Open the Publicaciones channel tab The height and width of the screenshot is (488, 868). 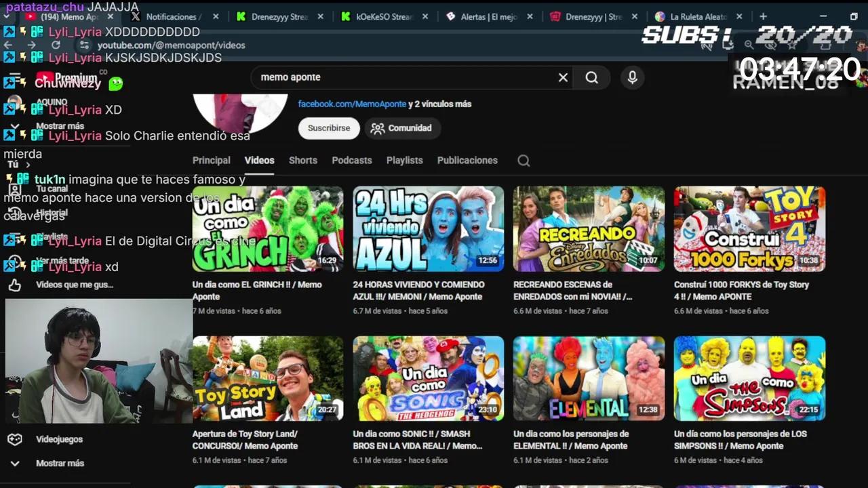pyautogui.click(x=467, y=161)
